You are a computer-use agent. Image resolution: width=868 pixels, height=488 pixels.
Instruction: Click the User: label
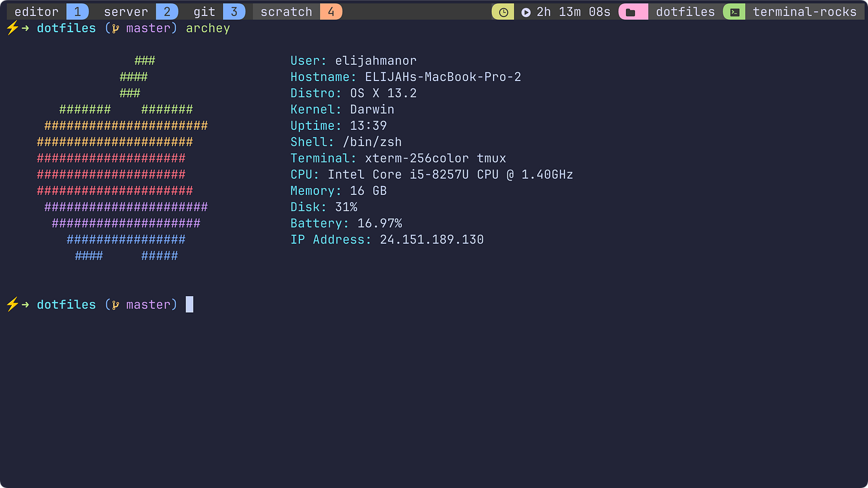pyautogui.click(x=309, y=61)
